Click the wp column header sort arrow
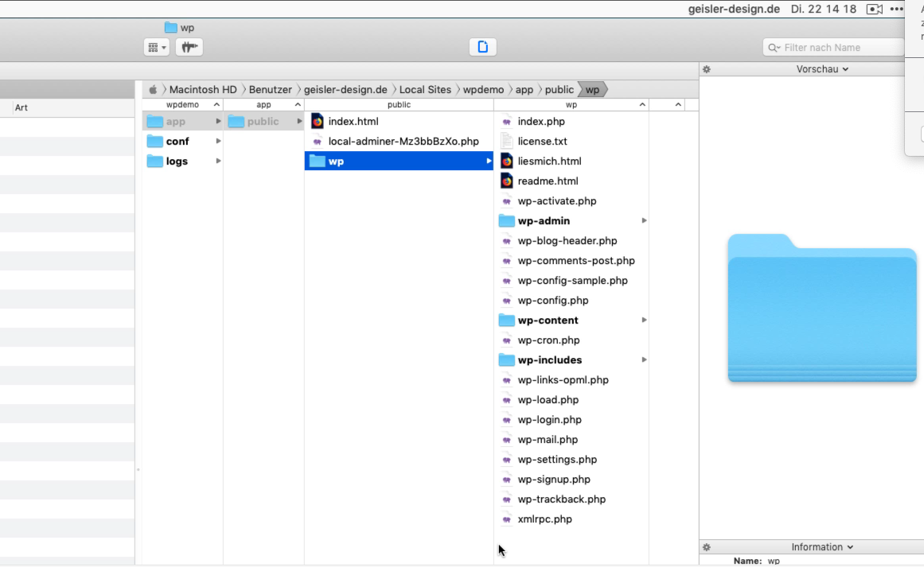 pyautogui.click(x=642, y=104)
